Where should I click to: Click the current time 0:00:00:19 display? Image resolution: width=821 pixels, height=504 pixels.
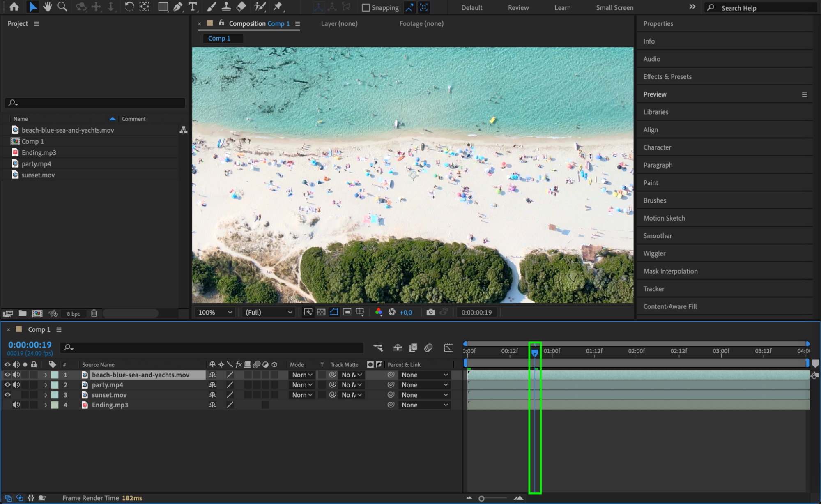[30, 345]
